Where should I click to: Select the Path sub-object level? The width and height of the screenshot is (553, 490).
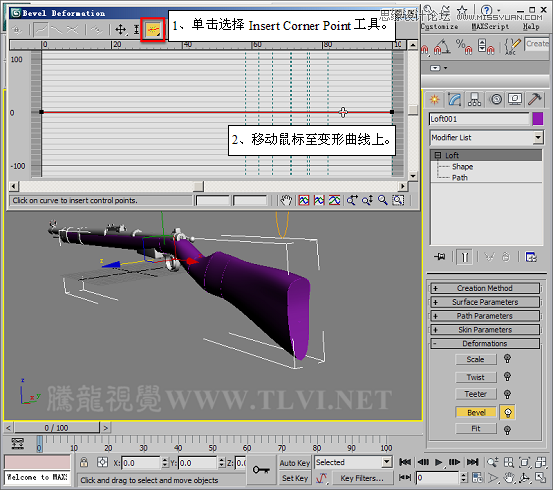point(460,177)
